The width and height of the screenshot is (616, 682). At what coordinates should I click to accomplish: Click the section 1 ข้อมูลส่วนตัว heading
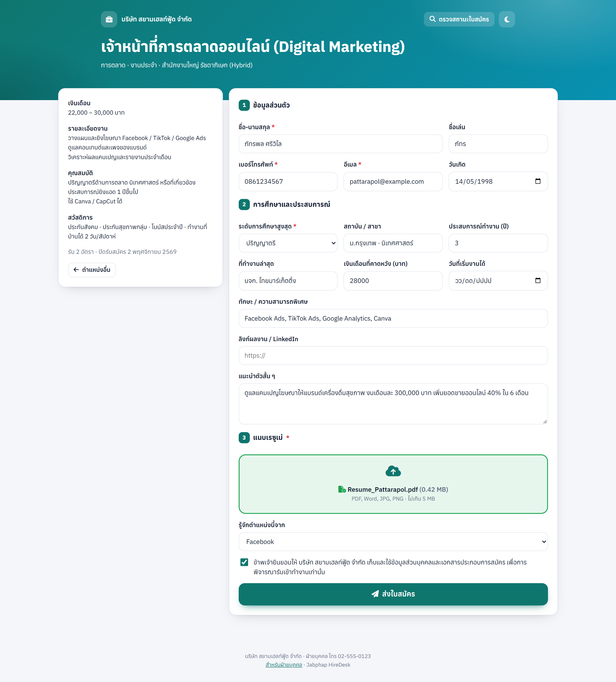coord(271,105)
